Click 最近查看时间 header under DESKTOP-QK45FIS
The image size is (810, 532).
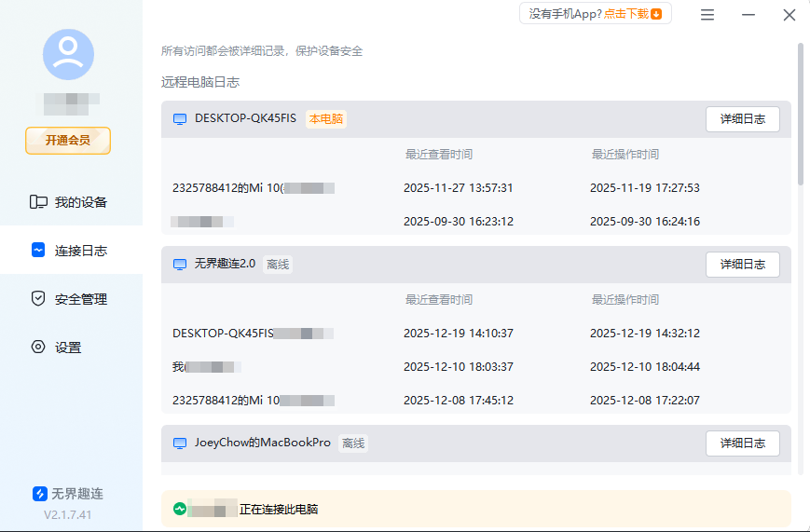tap(439, 155)
